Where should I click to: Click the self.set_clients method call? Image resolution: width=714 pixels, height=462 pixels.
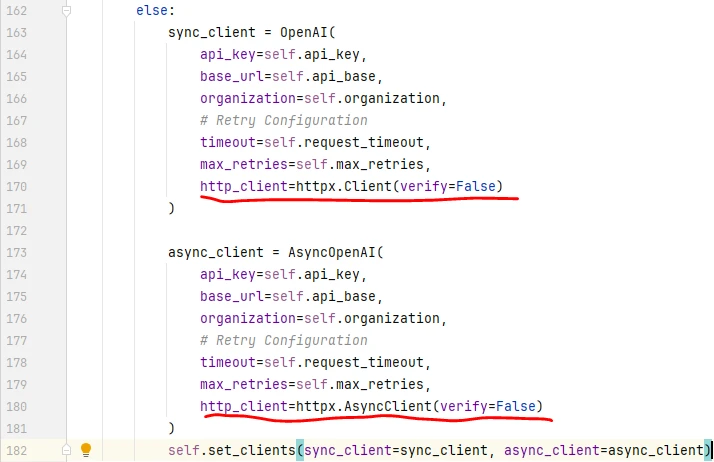(x=232, y=450)
